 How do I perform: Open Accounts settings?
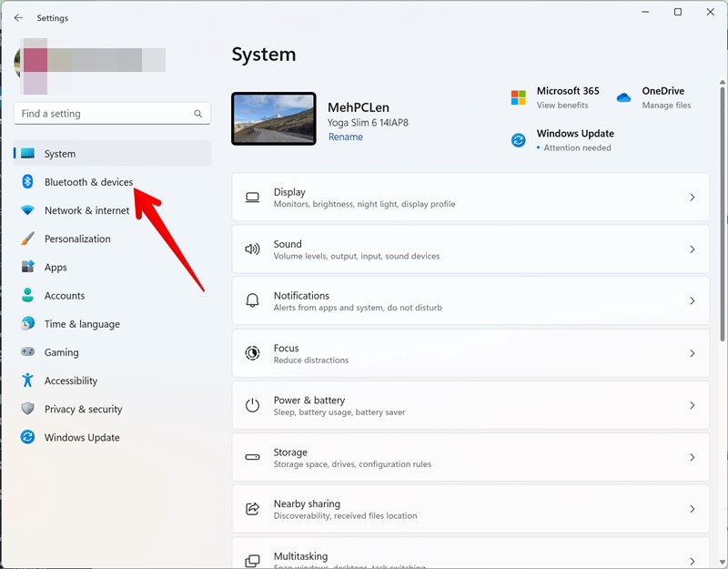[65, 295]
